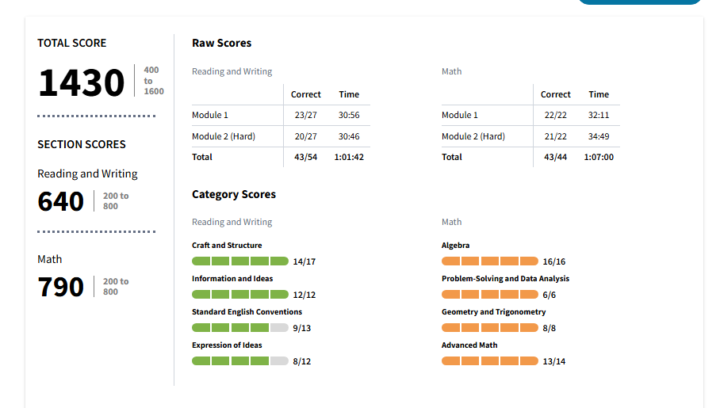Click the Advanced Math score bar
The image size is (720, 408).
click(489, 360)
